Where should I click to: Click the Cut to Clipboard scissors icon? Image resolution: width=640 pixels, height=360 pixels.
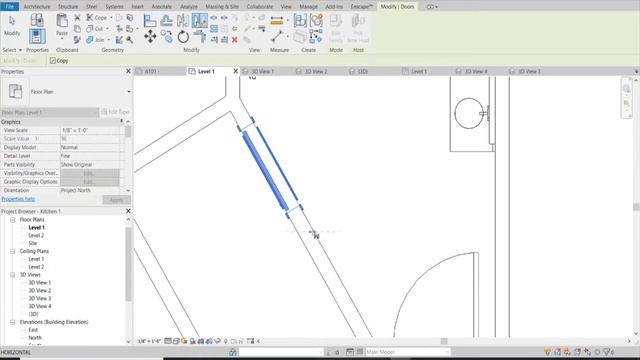77,18
